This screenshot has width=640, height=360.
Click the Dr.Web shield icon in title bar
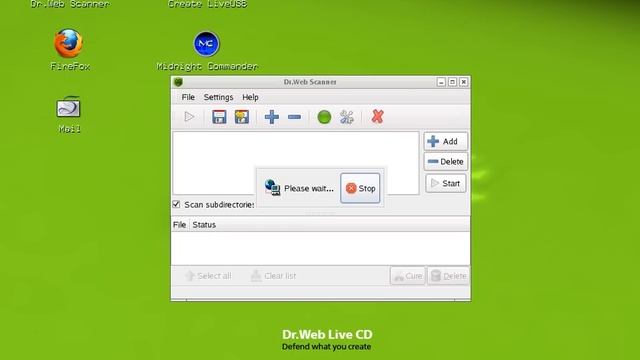point(178,82)
